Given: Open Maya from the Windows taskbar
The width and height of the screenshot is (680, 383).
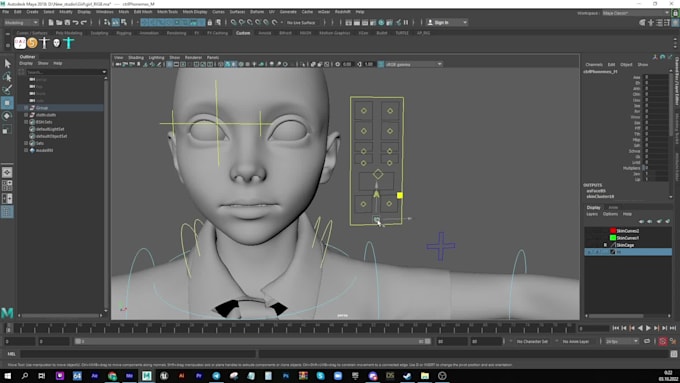Looking at the screenshot, I should tap(147, 376).
